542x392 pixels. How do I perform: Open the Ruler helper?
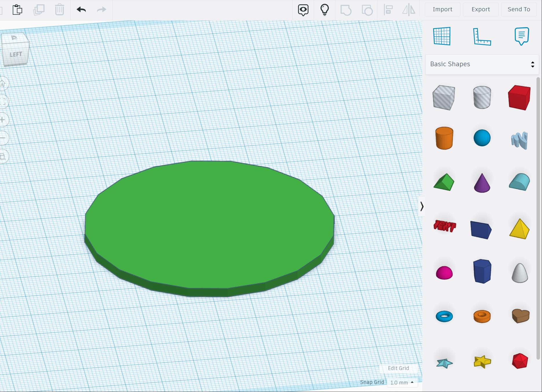pyautogui.click(x=482, y=37)
